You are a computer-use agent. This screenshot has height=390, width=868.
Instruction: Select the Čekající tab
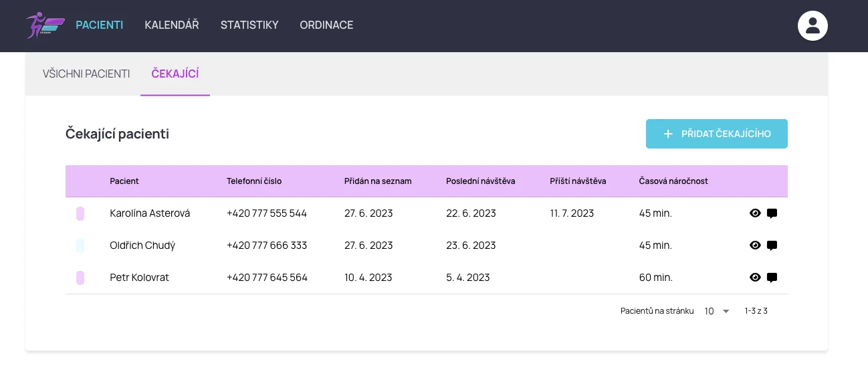tap(175, 74)
